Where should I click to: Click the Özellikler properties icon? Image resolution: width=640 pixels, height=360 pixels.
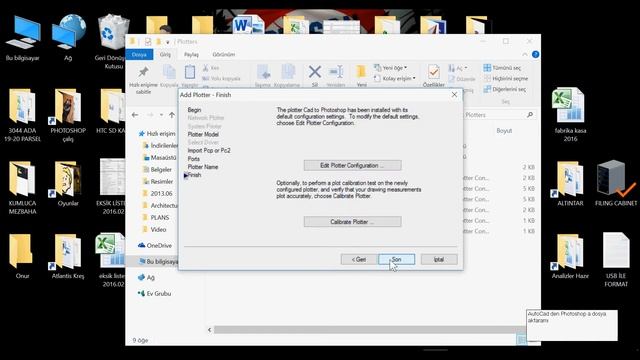(433, 72)
